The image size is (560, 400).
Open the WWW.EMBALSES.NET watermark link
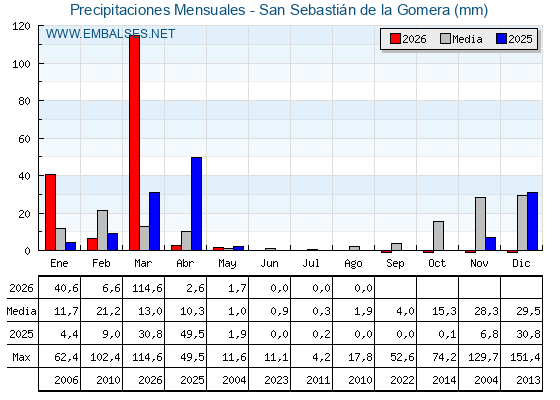110,34
